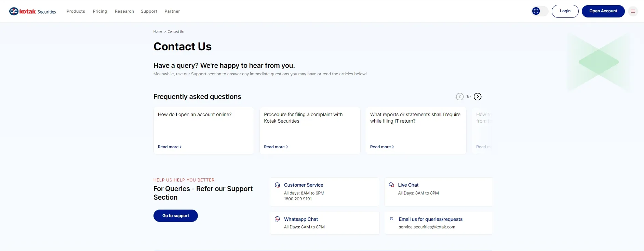Click the Customer Service headset icon
Image resolution: width=644 pixels, height=251 pixels.
coord(277,185)
